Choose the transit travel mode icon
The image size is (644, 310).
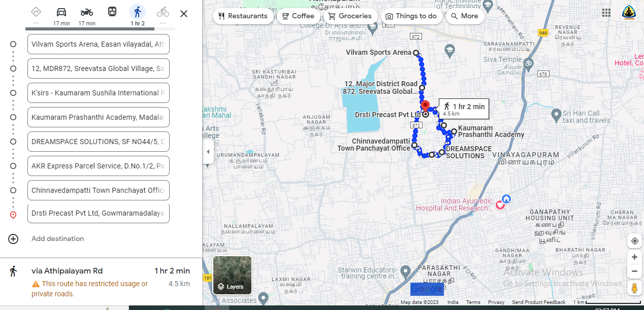pyautogui.click(x=112, y=12)
